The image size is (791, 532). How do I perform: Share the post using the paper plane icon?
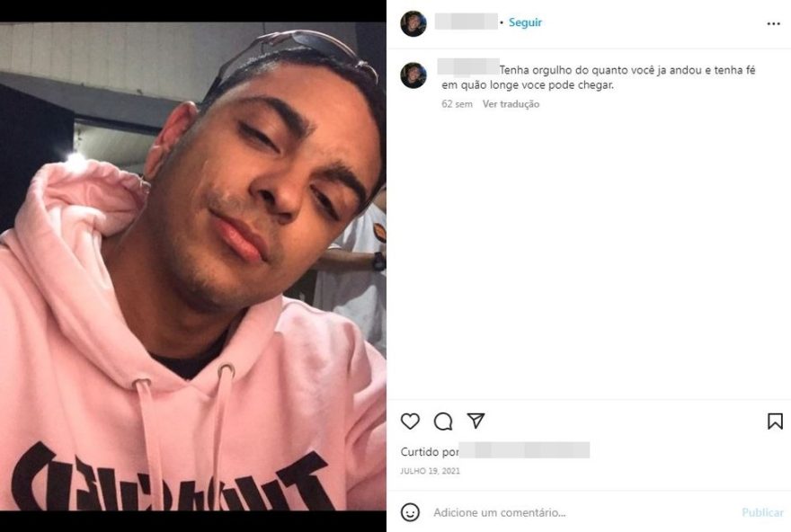coord(475,421)
